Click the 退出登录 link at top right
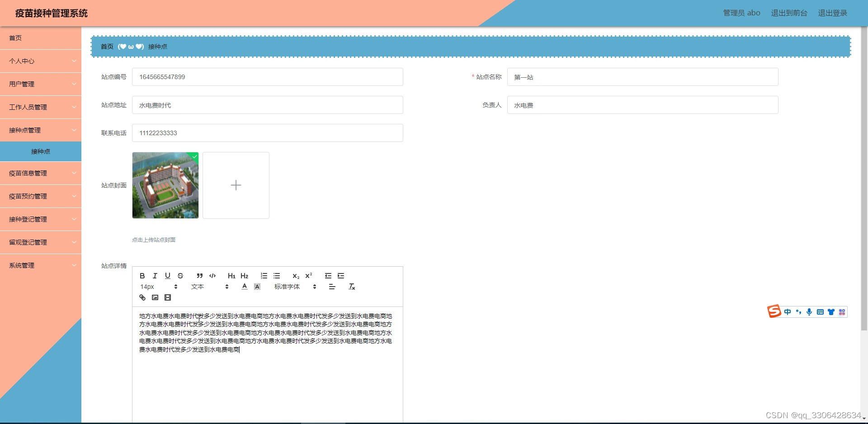The image size is (868, 424). [x=832, y=13]
